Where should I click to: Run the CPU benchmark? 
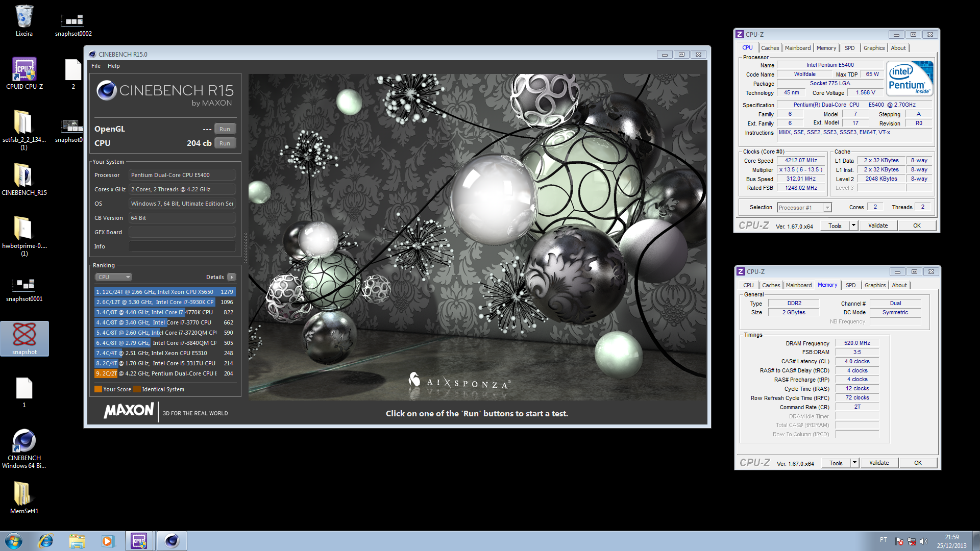pyautogui.click(x=225, y=143)
